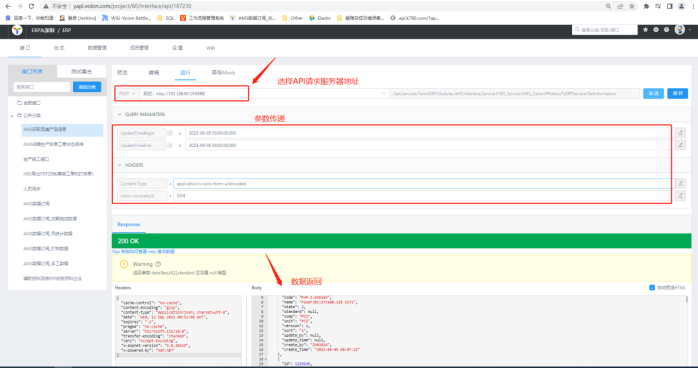This screenshot has width=698, height=369.
Task: Select the 接口列表 sidebar tab
Action: click(x=32, y=72)
